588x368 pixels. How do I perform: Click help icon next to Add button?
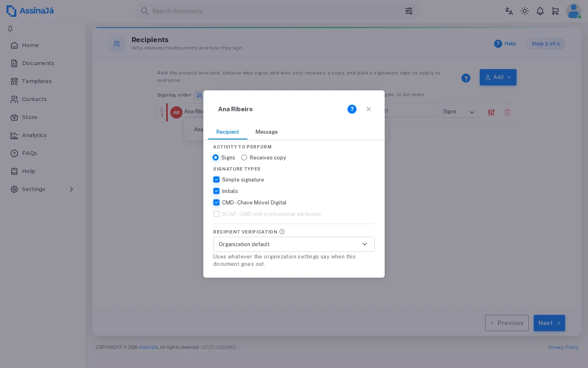tap(466, 78)
